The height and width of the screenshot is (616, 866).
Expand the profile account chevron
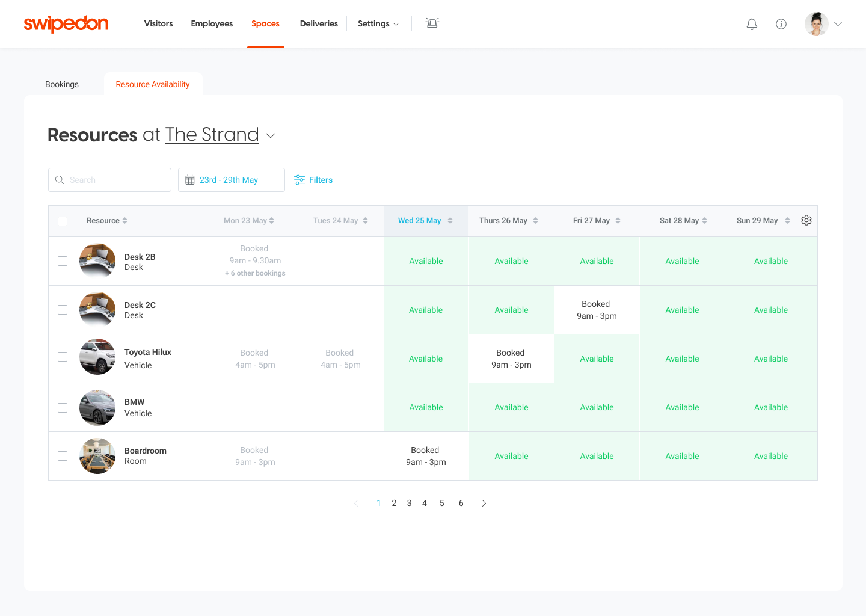pos(838,23)
